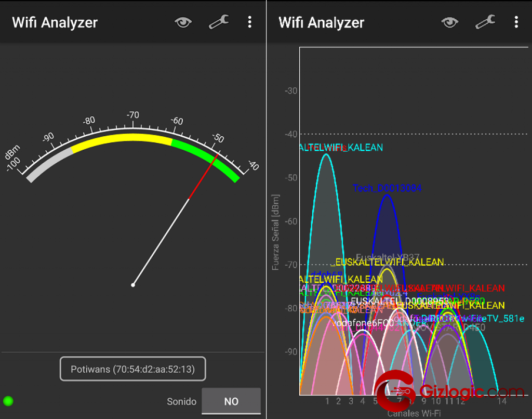Screen dimensions: 532x419
Task: Click the 'Fuerza Señal [dBm]' axis label
Action: 275,232
